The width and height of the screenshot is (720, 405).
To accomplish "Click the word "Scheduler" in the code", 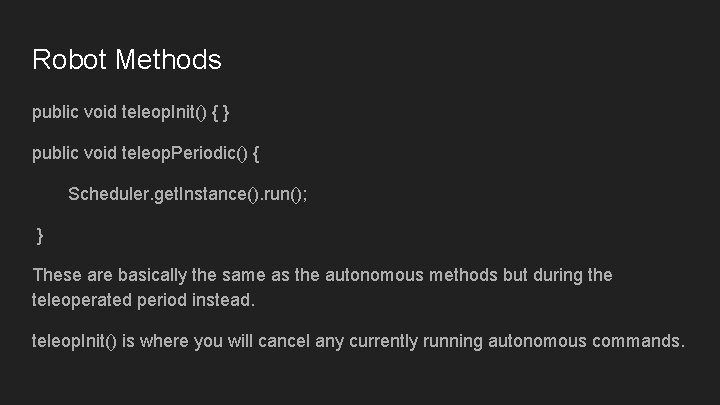I will 106,194.
